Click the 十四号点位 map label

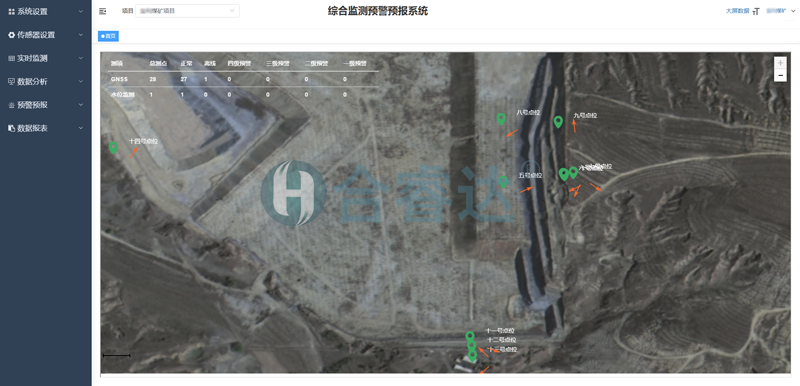click(143, 141)
